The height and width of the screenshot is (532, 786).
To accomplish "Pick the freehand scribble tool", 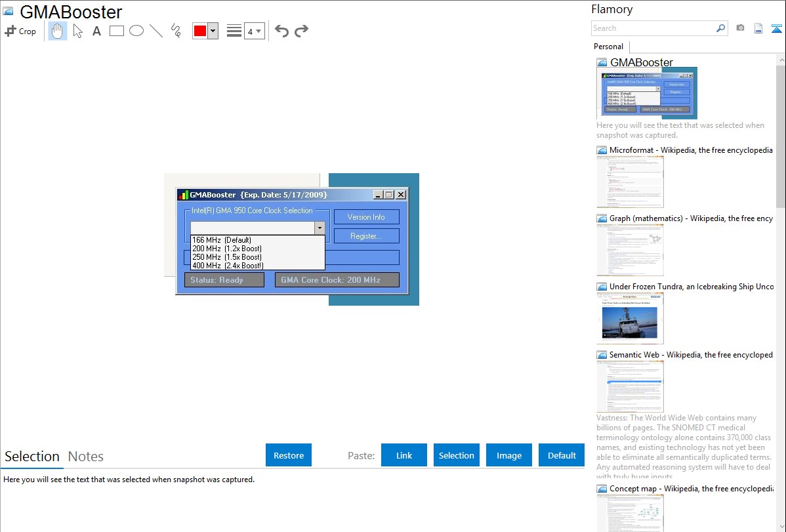I will (x=176, y=31).
